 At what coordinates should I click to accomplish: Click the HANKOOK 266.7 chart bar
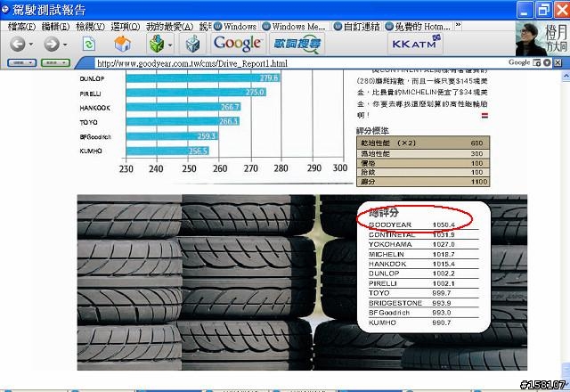[x=183, y=107]
